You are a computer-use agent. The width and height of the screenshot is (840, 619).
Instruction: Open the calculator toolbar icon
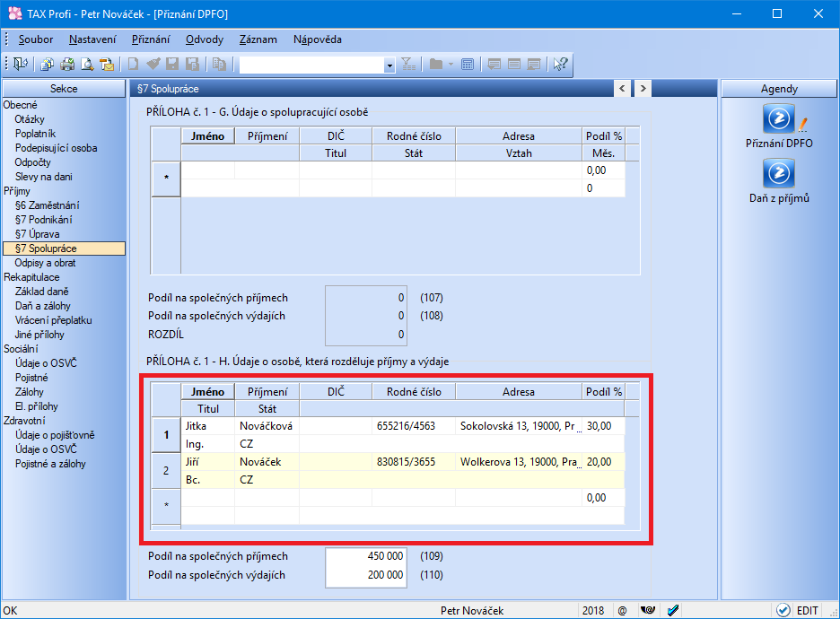468,65
